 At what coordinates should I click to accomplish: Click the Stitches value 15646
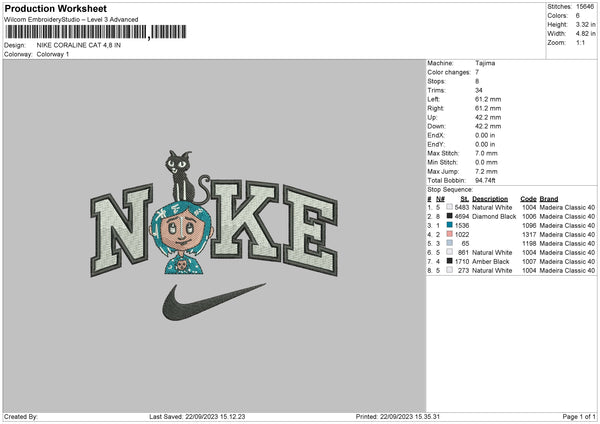coord(585,7)
